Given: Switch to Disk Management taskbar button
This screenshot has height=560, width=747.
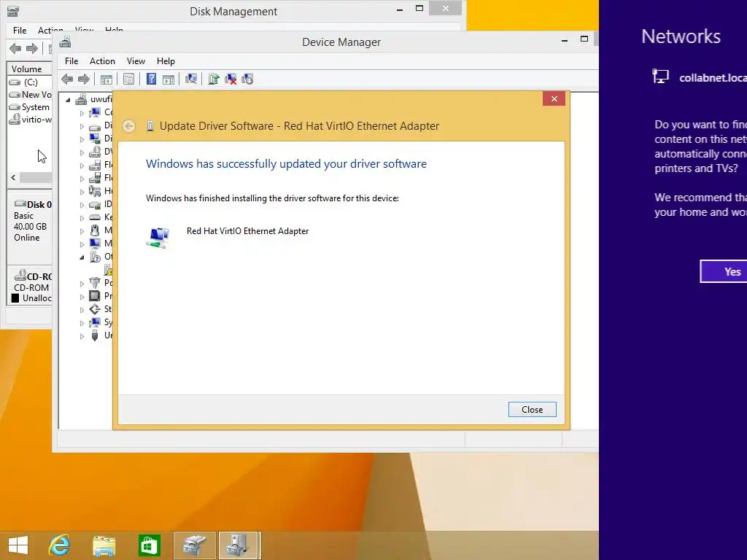Looking at the screenshot, I should pos(194,545).
